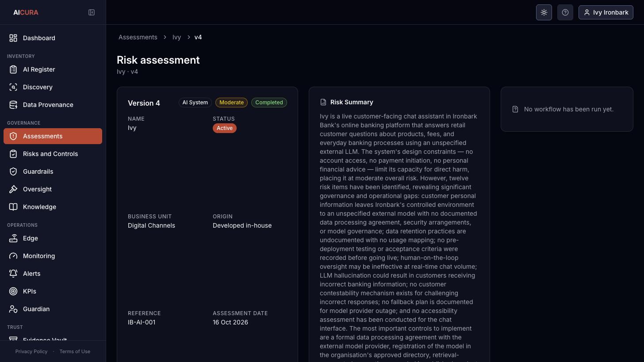Click the Developed in-house origin value

(x=242, y=225)
